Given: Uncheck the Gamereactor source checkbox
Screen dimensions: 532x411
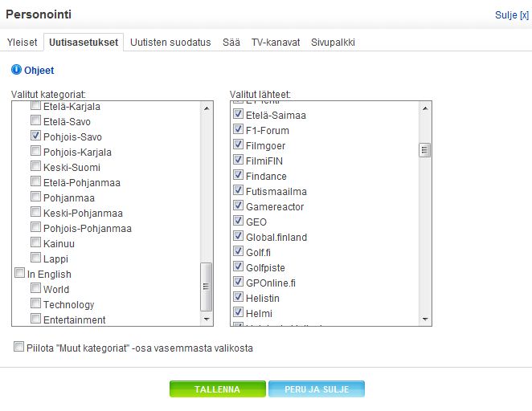Looking at the screenshot, I should (x=238, y=206).
